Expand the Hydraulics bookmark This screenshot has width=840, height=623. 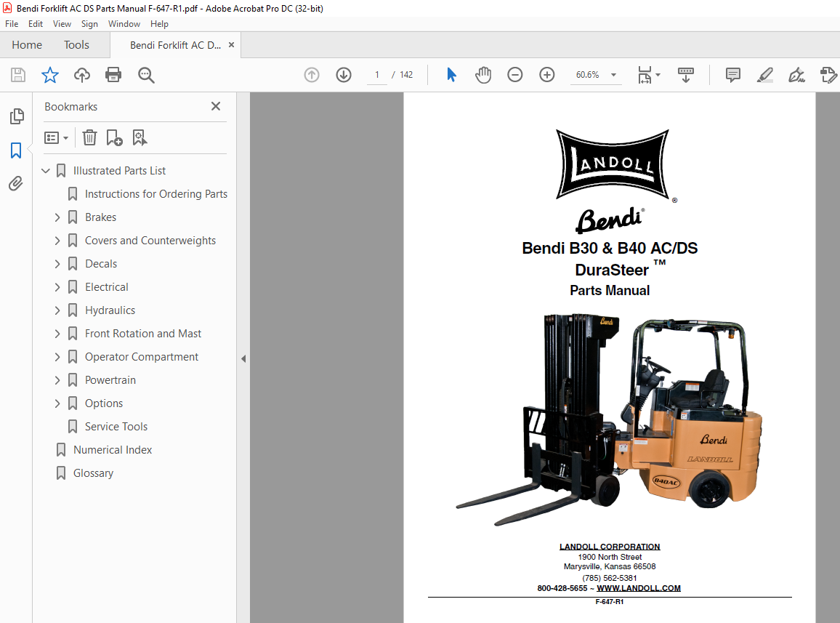pos(57,310)
